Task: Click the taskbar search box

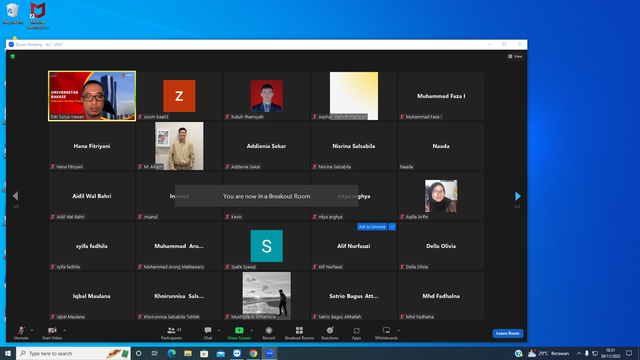Action: click(x=73, y=353)
